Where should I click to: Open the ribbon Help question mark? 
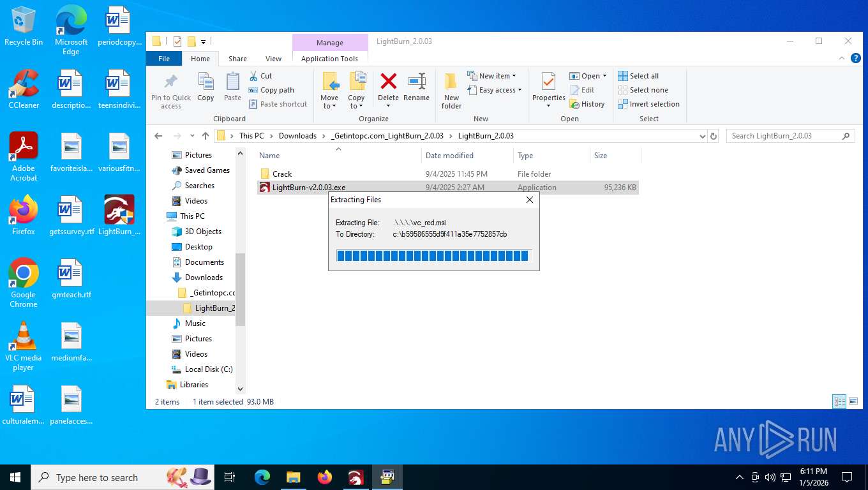click(x=856, y=58)
